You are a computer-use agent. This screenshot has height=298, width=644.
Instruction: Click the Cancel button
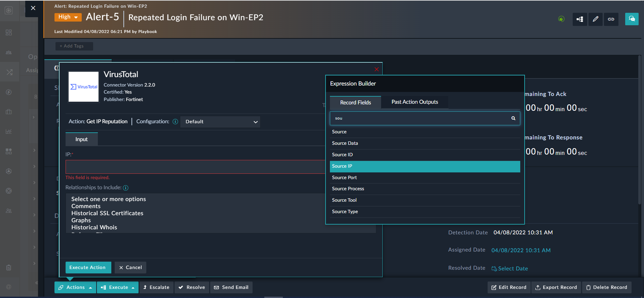click(x=130, y=267)
